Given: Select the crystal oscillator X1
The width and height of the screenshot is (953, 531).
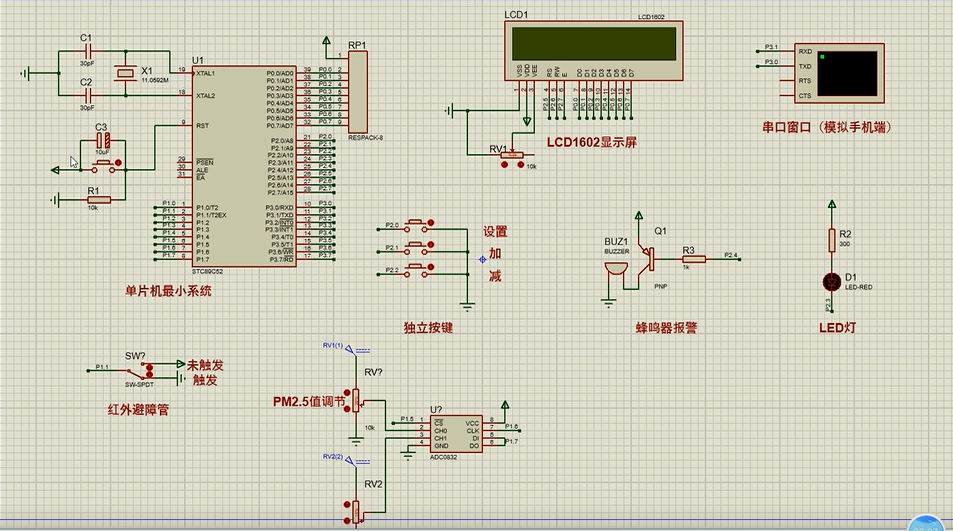Looking at the screenshot, I should (124, 73).
